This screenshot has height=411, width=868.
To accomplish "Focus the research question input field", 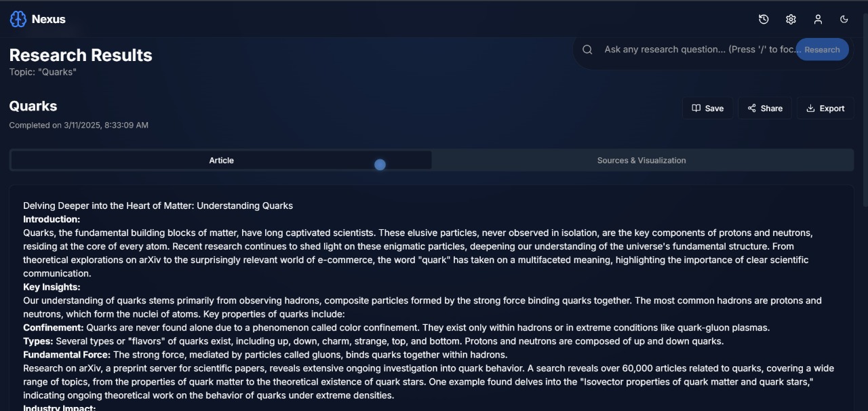I will 698,50.
